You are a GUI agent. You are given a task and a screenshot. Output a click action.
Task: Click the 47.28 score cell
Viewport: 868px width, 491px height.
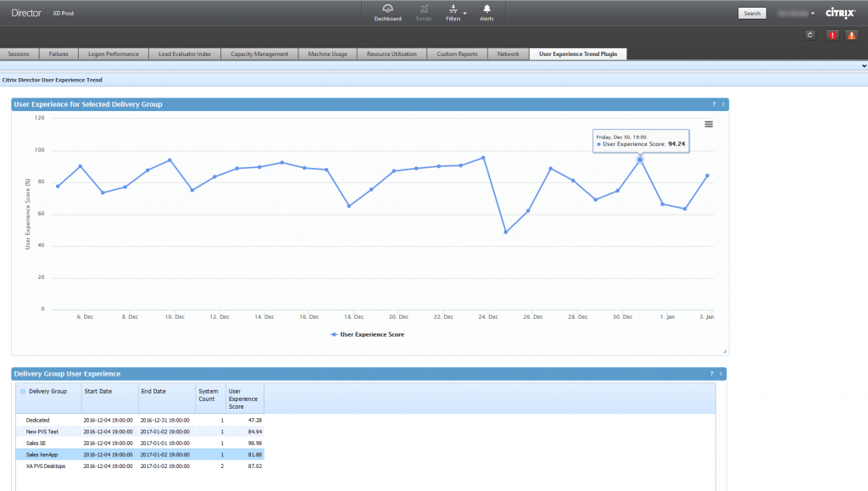coord(254,420)
